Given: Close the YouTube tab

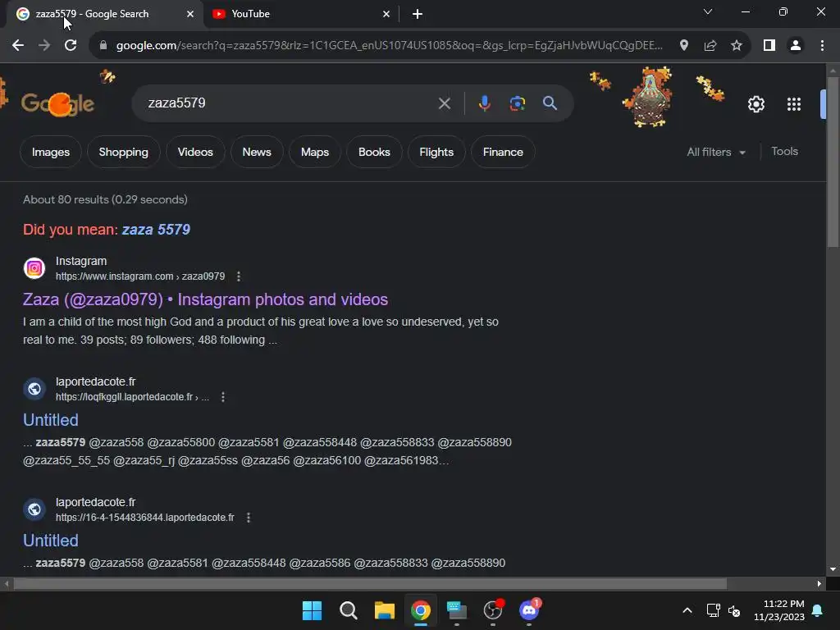Looking at the screenshot, I should click(x=386, y=14).
